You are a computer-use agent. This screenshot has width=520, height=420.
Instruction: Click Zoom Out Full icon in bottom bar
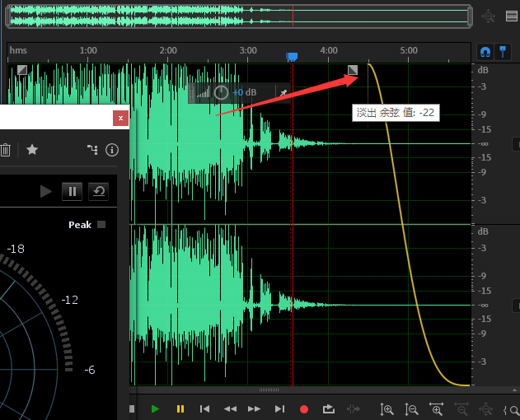[x=486, y=409]
